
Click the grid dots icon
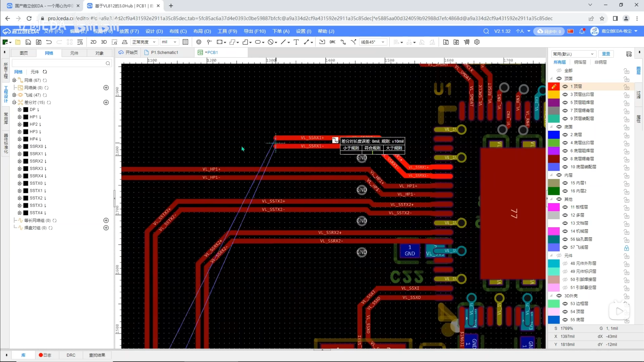(x=185, y=42)
